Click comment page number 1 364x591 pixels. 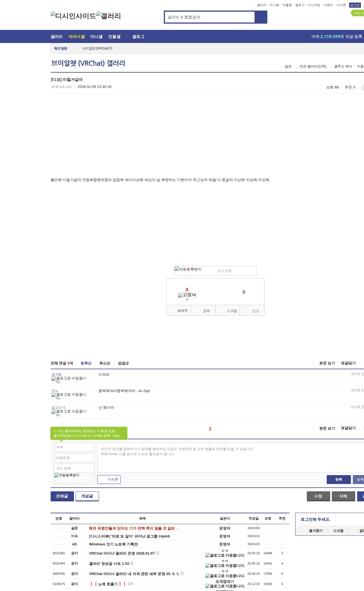click(x=210, y=428)
